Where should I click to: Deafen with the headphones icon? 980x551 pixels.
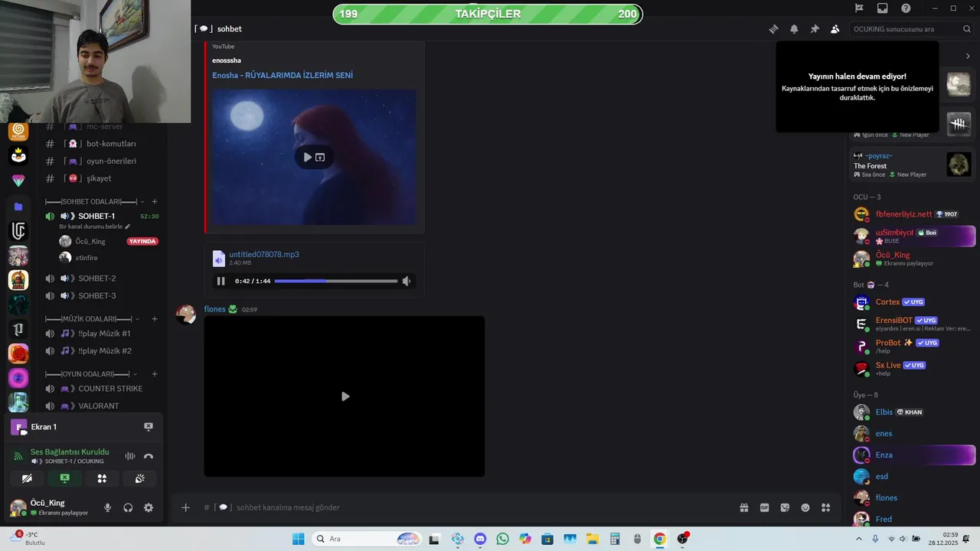tap(128, 507)
